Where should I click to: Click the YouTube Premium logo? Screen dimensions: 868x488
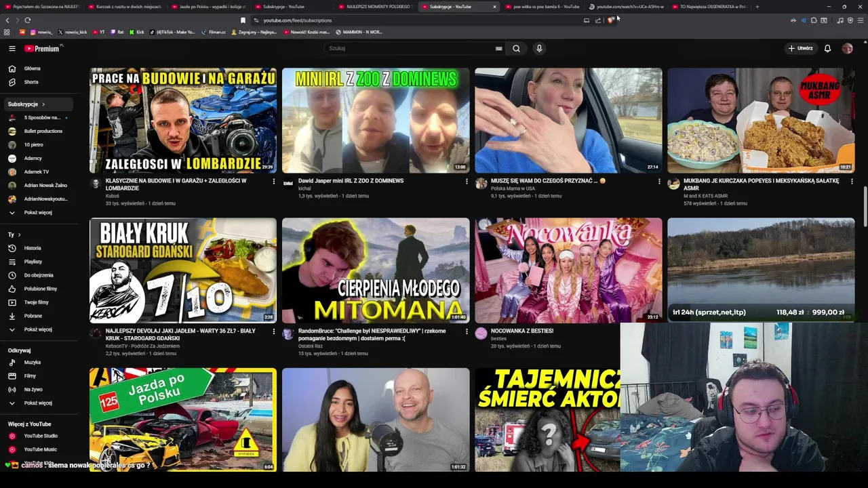click(x=43, y=48)
